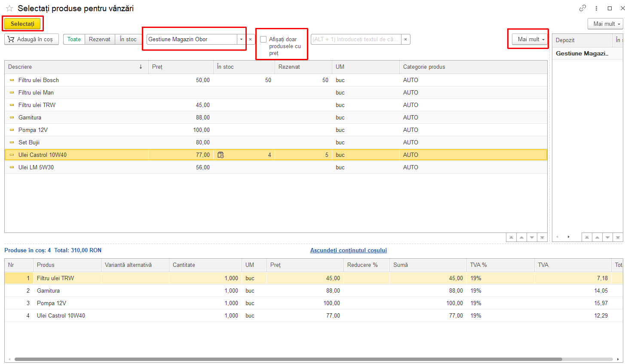Click the Ascundeți conținutul coșului link

coord(349,250)
